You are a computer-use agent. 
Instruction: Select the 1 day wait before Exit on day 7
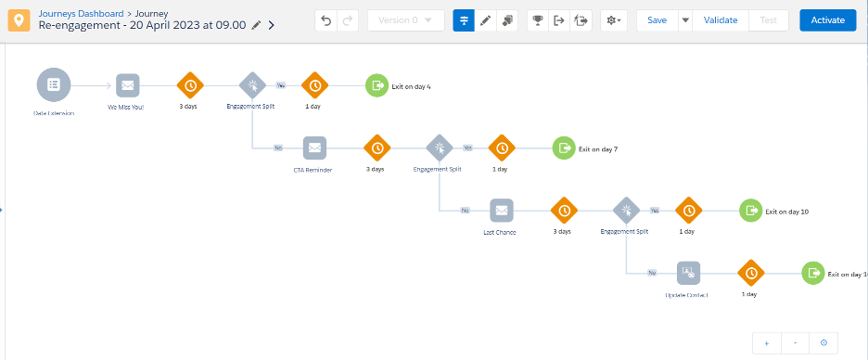(502, 148)
